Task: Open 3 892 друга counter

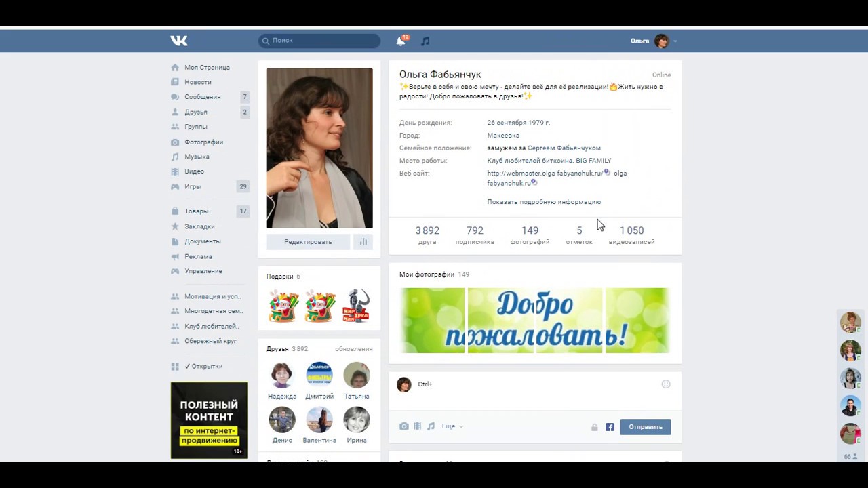Action: (x=427, y=235)
